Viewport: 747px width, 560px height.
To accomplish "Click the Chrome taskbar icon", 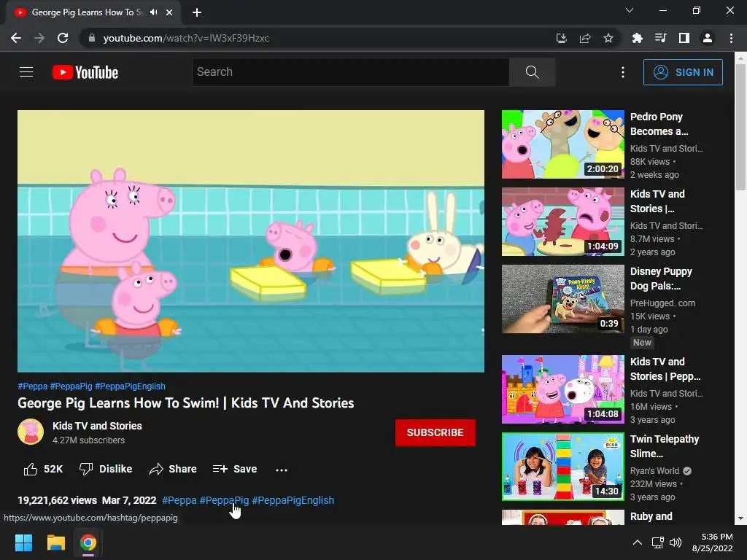I will coord(88,542).
